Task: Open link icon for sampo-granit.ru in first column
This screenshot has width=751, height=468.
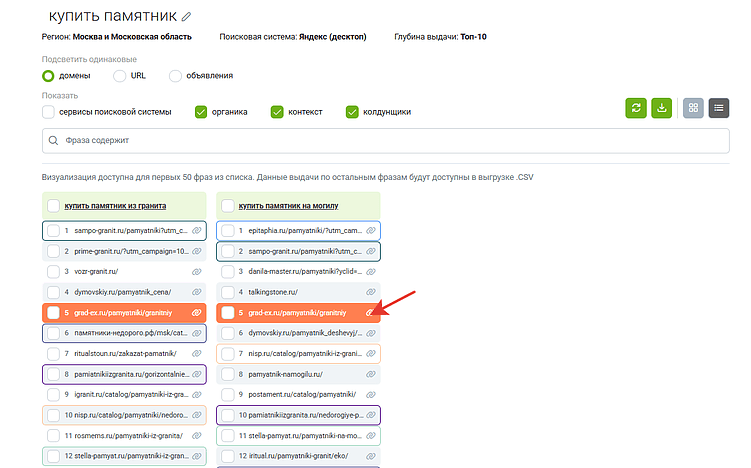Action: click(196, 230)
